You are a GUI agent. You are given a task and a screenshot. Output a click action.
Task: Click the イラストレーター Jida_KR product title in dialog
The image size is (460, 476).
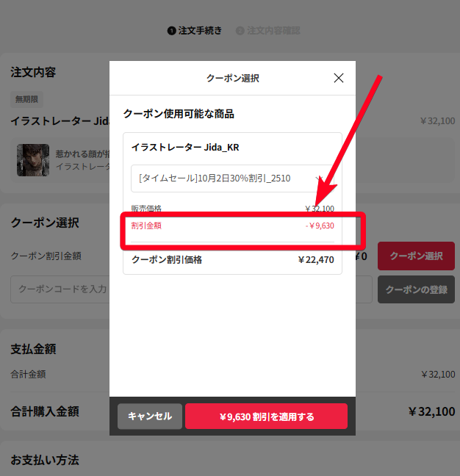(185, 147)
